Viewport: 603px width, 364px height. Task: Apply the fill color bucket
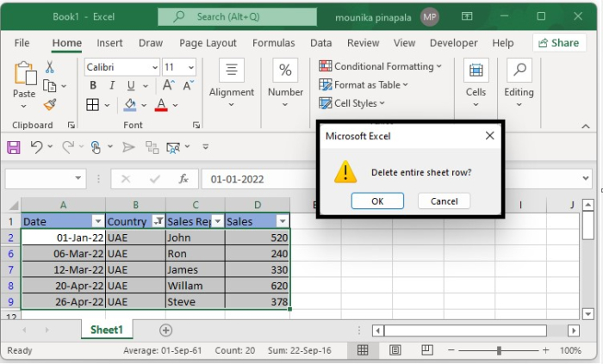point(130,105)
